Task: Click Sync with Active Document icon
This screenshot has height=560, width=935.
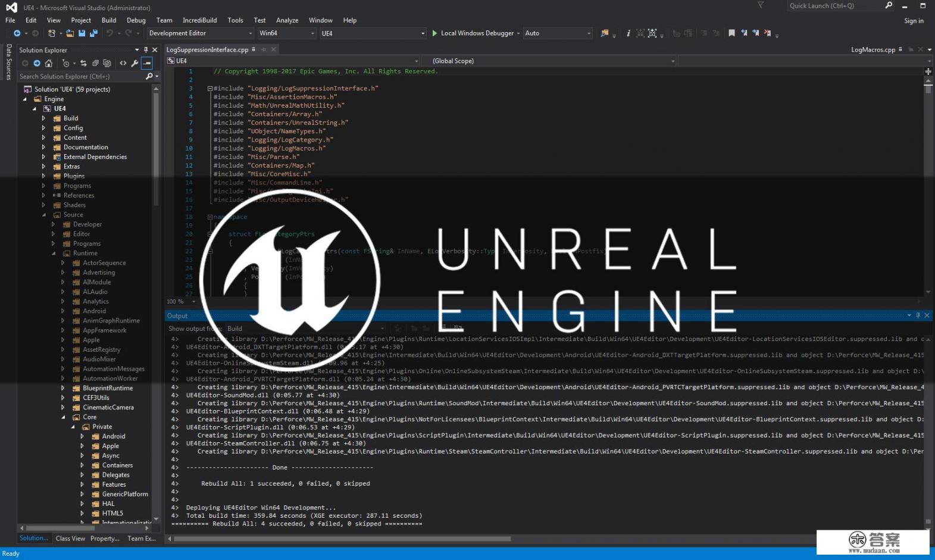Action: [x=83, y=63]
